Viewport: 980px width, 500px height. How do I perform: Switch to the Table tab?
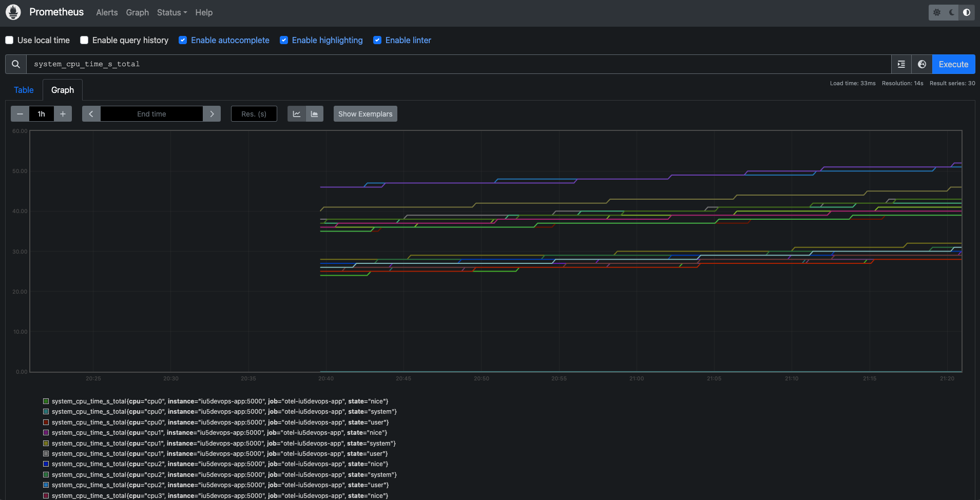(x=24, y=90)
